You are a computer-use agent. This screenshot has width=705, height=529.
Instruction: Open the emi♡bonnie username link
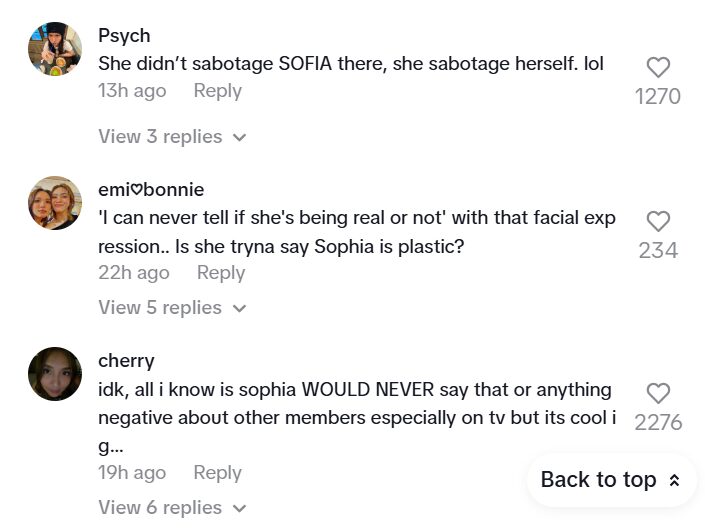pos(151,190)
